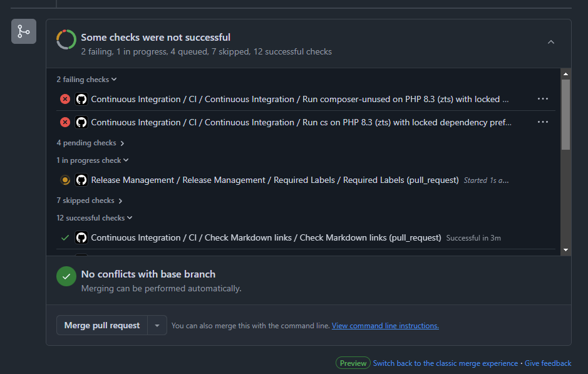Collapse the 2 failing checks group
588x374 pixels.
(86, 80)
